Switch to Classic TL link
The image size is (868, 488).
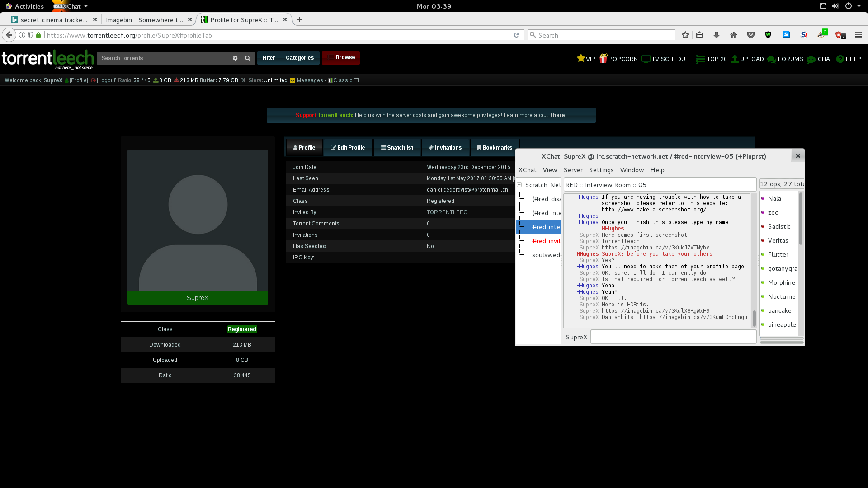(344, 80)
